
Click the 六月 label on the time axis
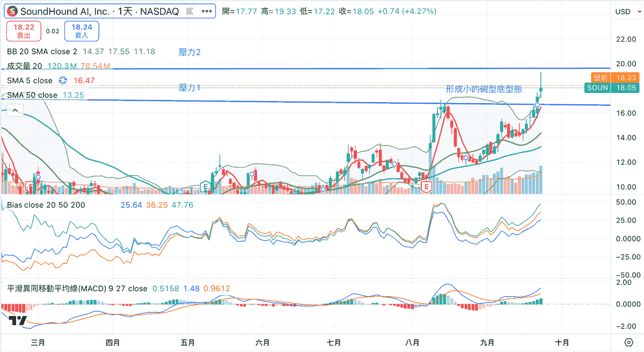[x=262, y=342]
